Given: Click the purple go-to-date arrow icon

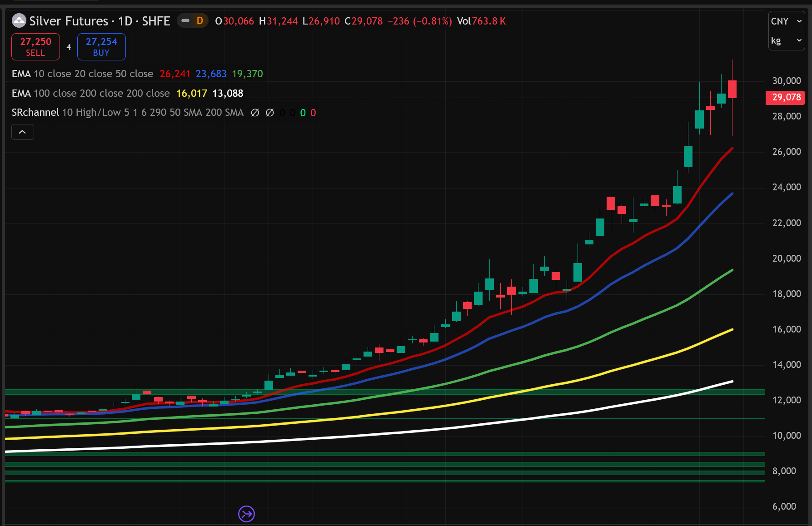Looking at the screenshot, I should pos(246,514).
